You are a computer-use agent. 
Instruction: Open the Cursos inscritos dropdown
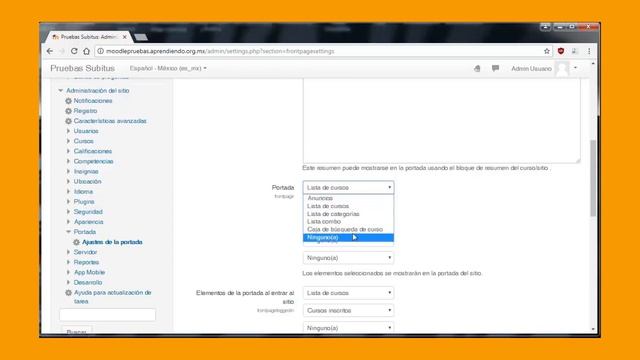point(348,311)
